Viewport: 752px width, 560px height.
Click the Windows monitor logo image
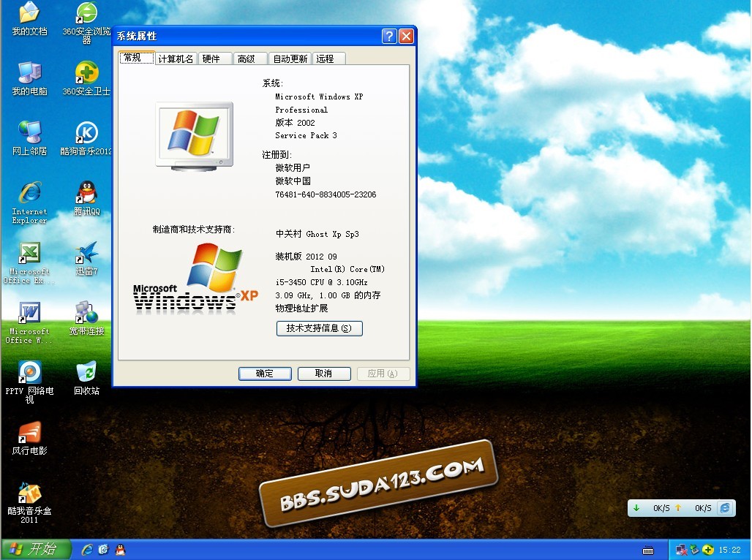(x=195, y=136)
